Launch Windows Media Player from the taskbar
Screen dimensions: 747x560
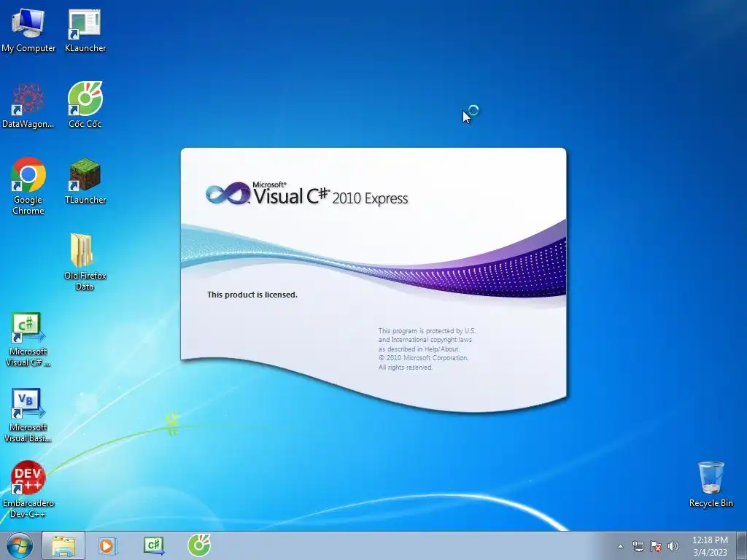(x=108, y=545)
